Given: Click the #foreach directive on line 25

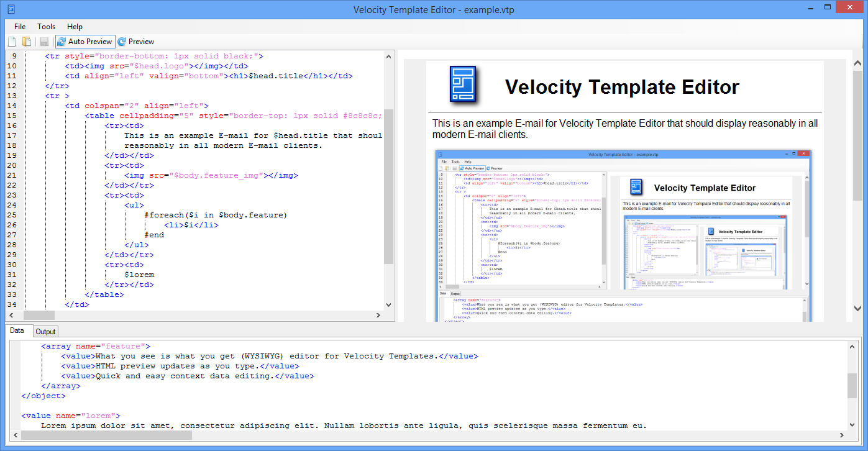Looking at the screenshot, I should [216, 215].
